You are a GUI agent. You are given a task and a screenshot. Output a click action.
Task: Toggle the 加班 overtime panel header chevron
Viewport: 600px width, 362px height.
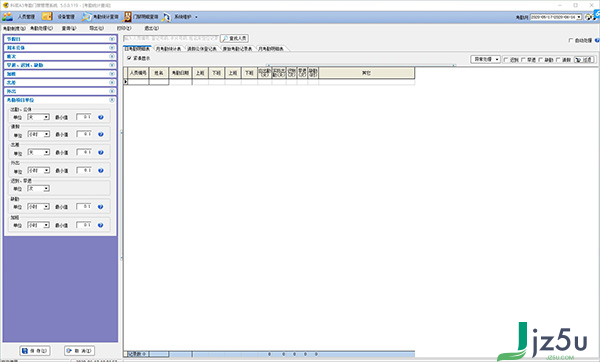pyautogui.click(x=112, y=74)
